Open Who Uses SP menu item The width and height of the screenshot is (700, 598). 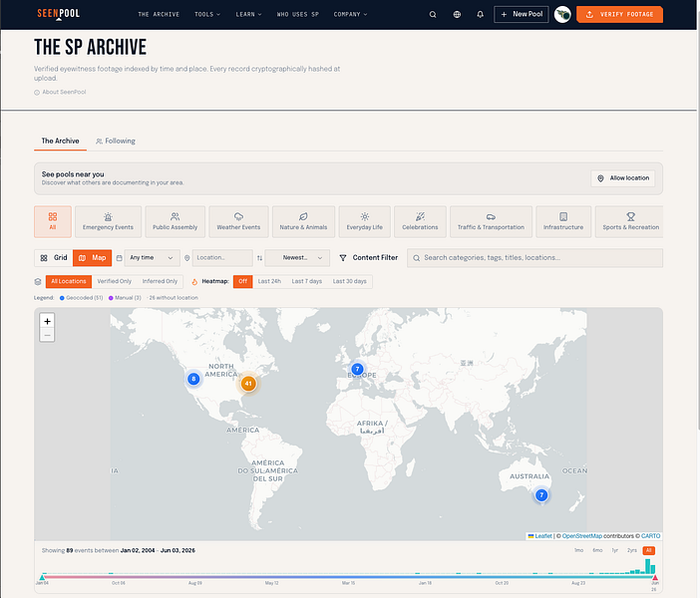pyautogui.click(x=298, y=14)
